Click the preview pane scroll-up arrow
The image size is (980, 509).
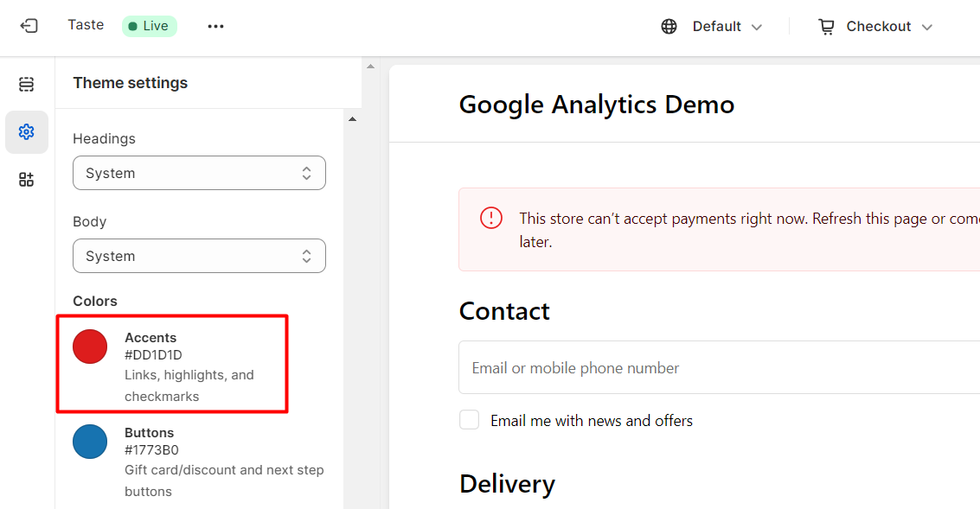pos(370,66)
